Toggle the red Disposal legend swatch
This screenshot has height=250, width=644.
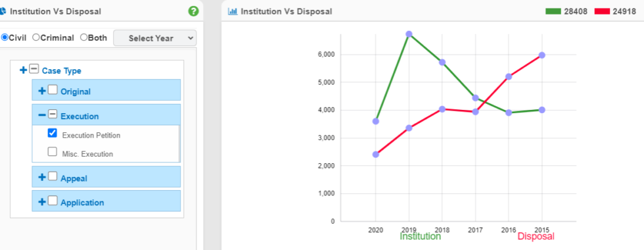click(x=602, y=12)
